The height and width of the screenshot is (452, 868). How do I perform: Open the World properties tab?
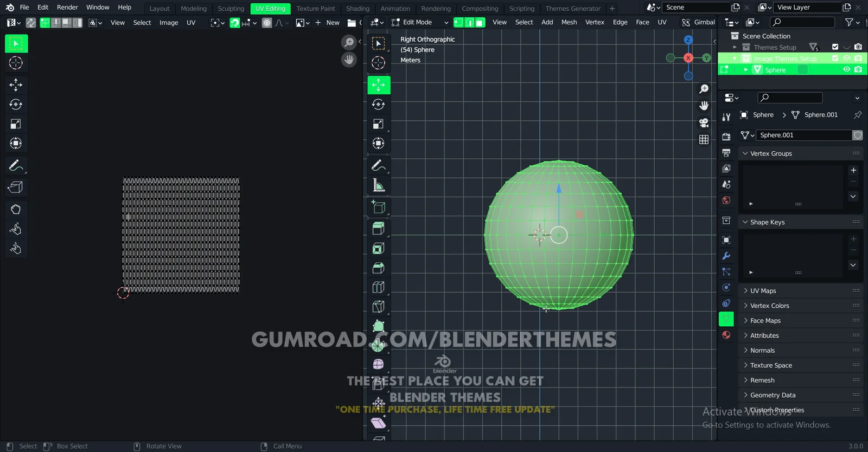(x=726, y=201)
